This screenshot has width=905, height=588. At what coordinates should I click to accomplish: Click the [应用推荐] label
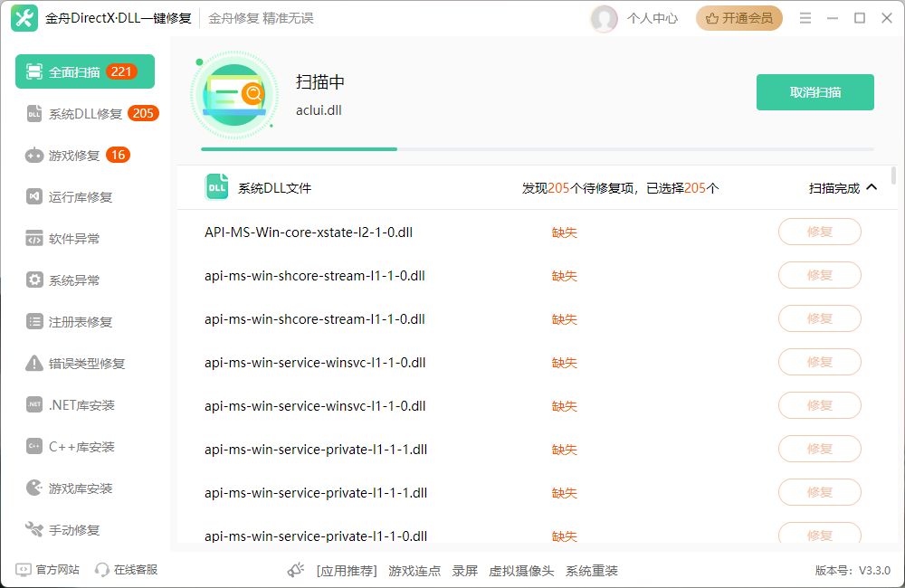[x=347, y=571]
